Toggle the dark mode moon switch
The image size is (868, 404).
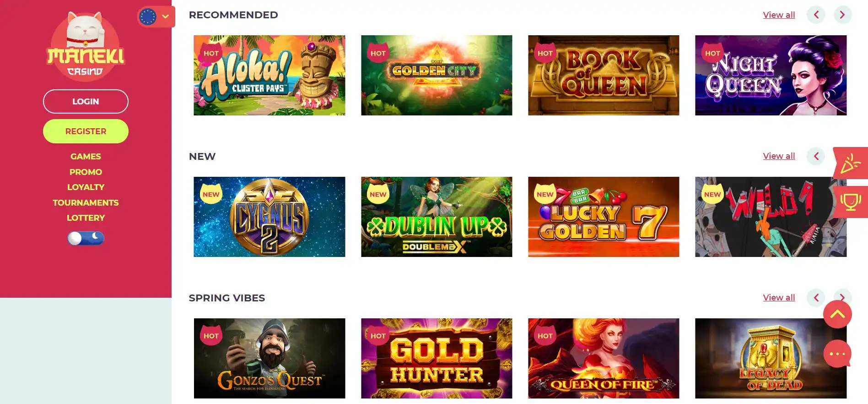point(86,238)
